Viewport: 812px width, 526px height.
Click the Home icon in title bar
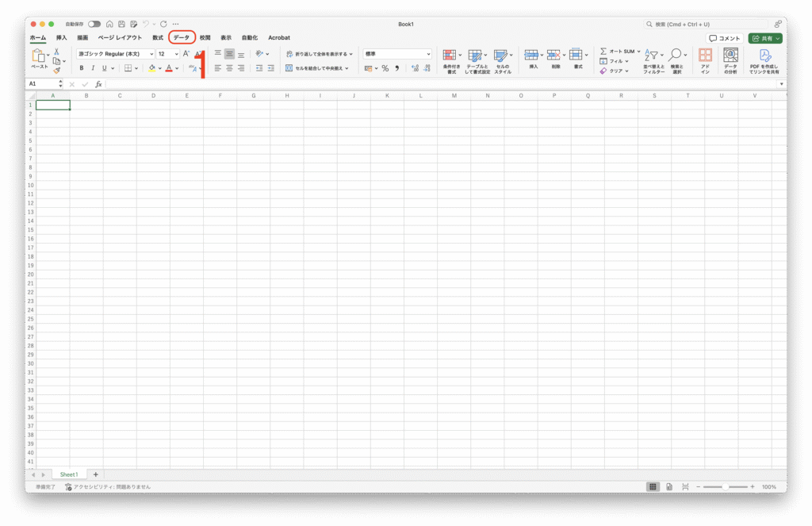[x=109, y=24]
